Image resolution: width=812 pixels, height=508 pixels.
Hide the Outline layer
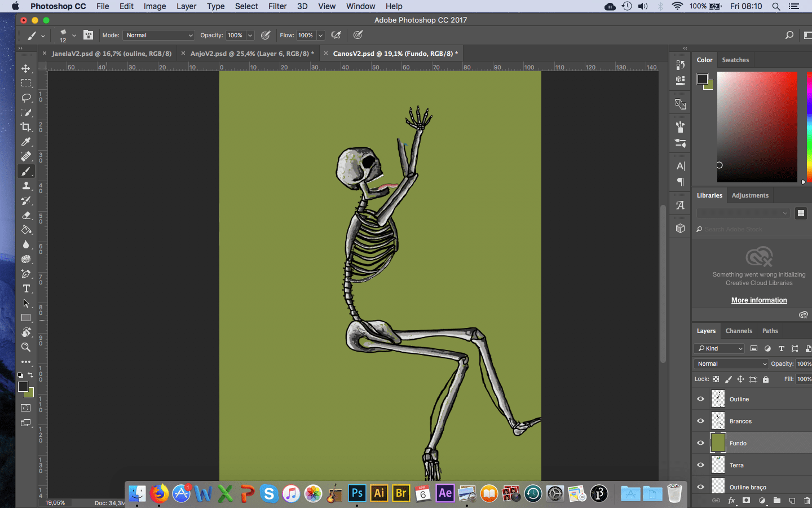pos(700,399)
